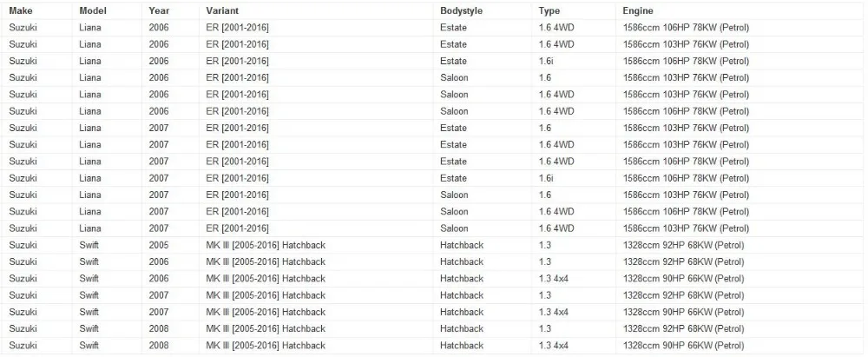Select Liana model in the first row
Viewport: 868px width, 357px height.
90,28
